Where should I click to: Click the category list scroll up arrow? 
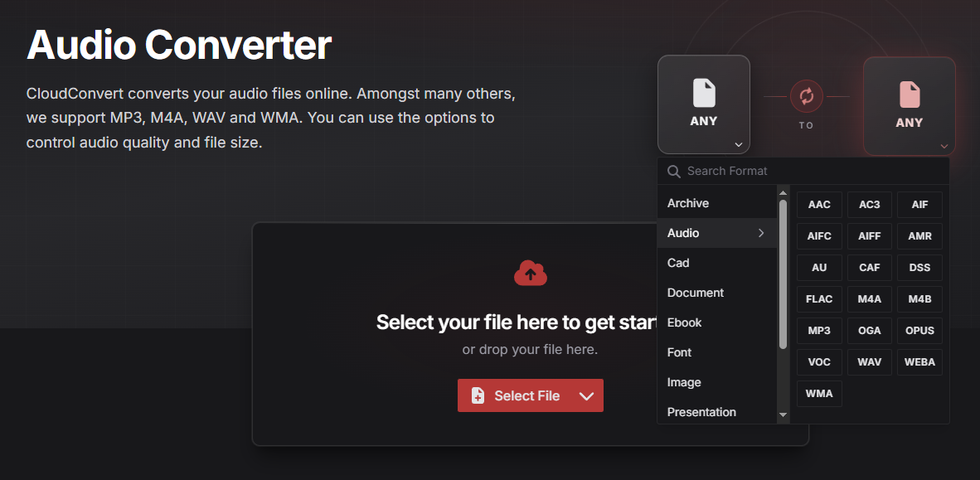[x=784, y=193]
